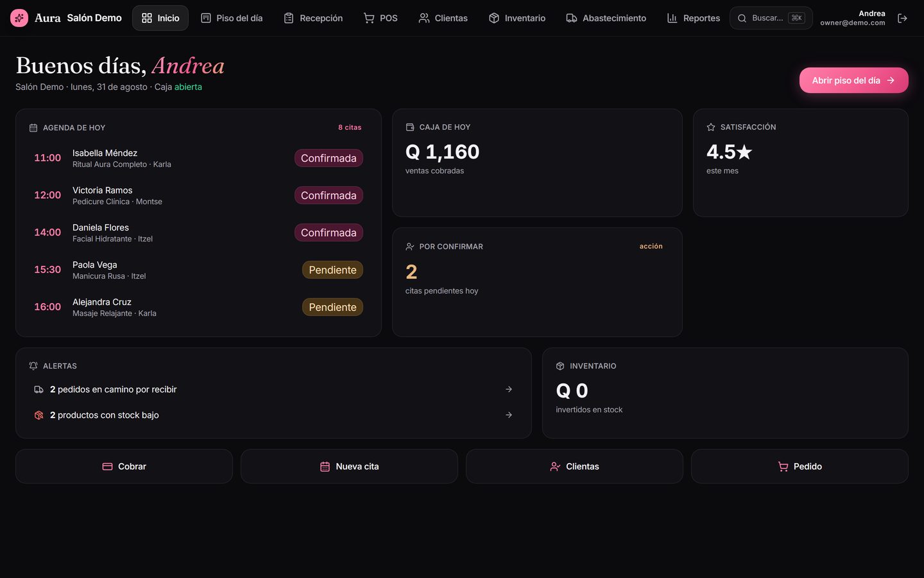
Task: Navigate to Inventario page
Action: (517, 18)
